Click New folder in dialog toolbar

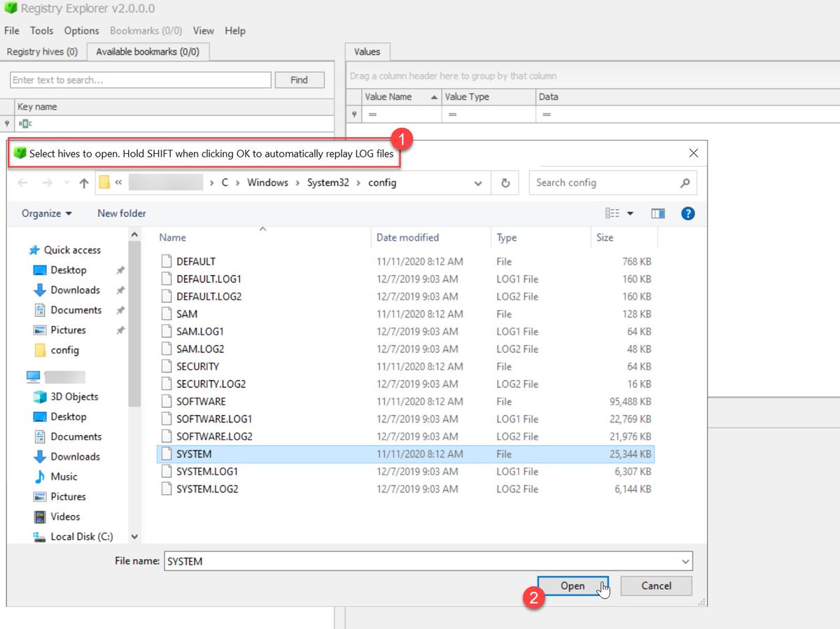[122, 213]
